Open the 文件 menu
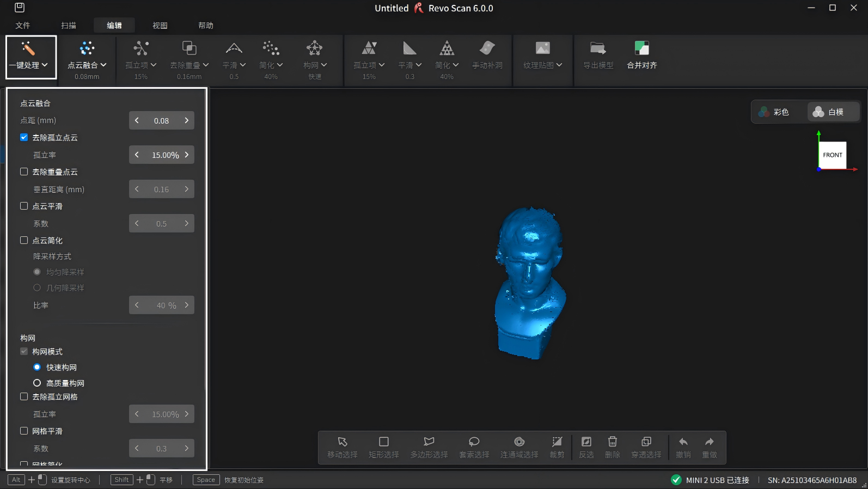This screenshot has width=868, height=489. tap(23, 26)
